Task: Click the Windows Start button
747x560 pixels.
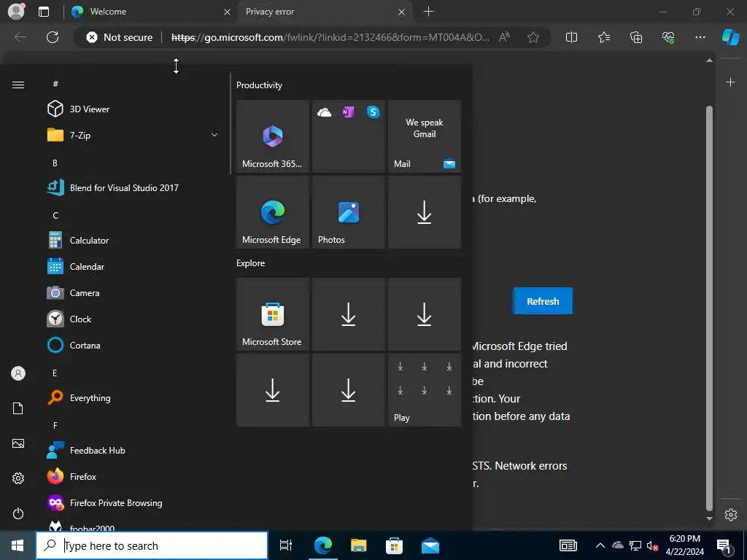Action: click(x=18, y=545)
